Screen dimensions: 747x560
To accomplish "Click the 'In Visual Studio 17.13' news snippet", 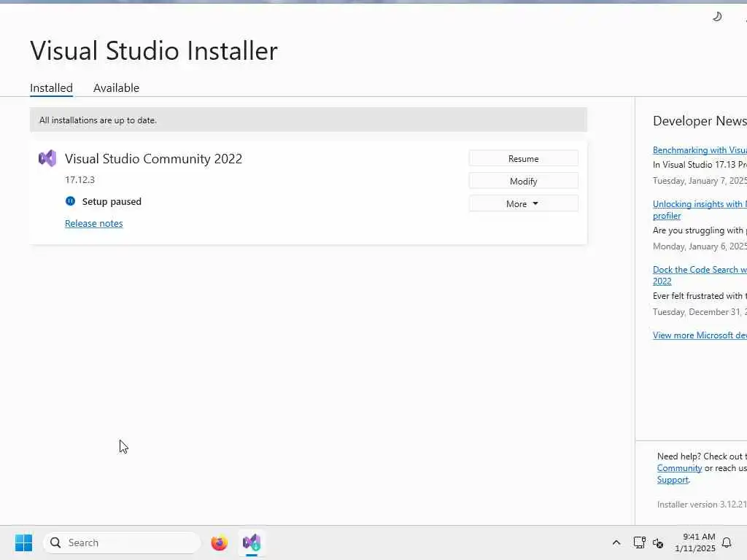I will [x=700, y=165].
